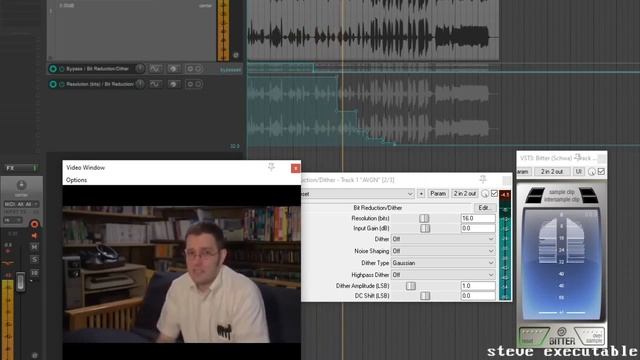Click the upper audio waveform item
Viewport: 640px width, 360px height.
point(372,30)
